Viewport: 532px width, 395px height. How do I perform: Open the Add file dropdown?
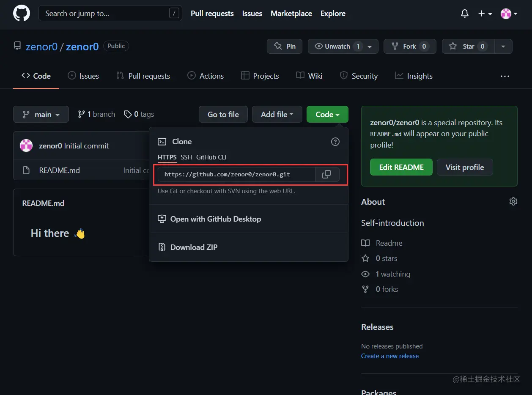click(x=277, y=114)
